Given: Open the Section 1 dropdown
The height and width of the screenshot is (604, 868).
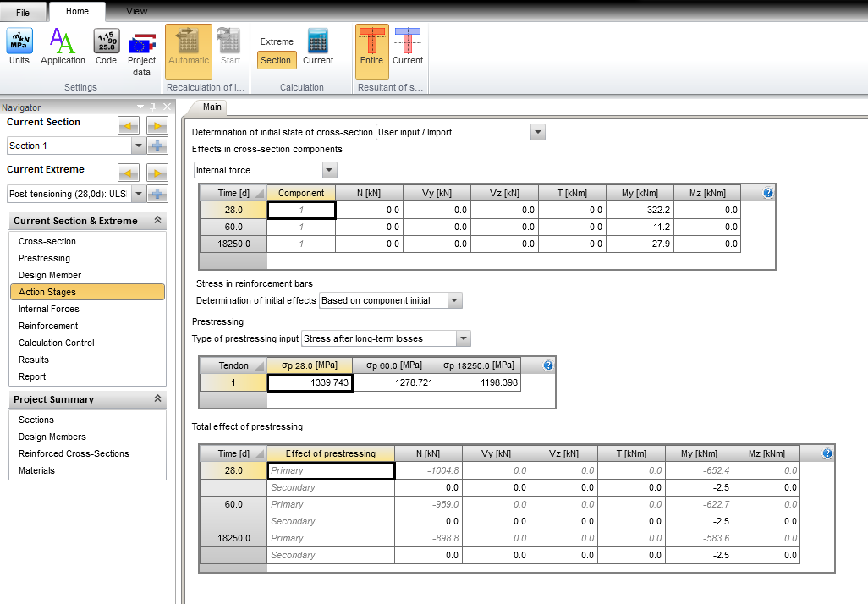Looking at the screenshot, I should (x=138, y=146).
